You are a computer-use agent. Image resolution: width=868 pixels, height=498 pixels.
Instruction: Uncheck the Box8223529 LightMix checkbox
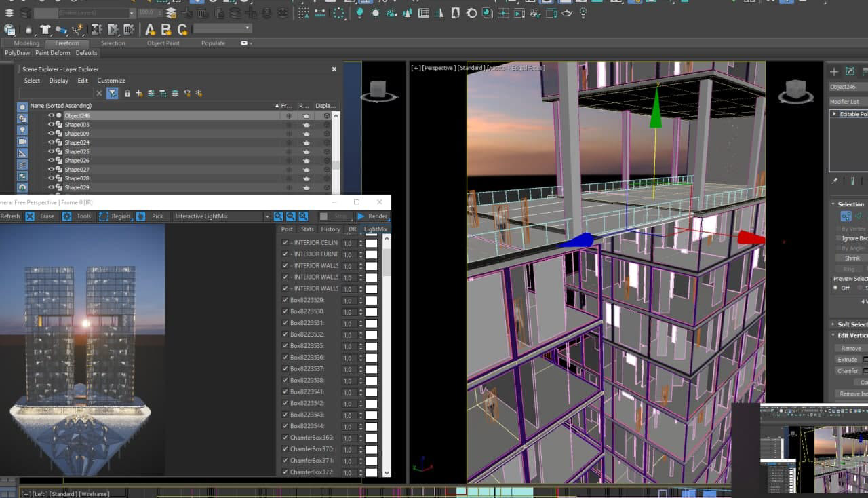click(x=285, y=301)
